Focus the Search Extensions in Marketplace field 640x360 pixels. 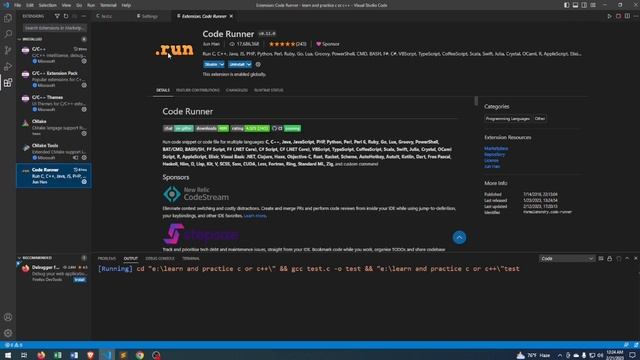point(55,28)
